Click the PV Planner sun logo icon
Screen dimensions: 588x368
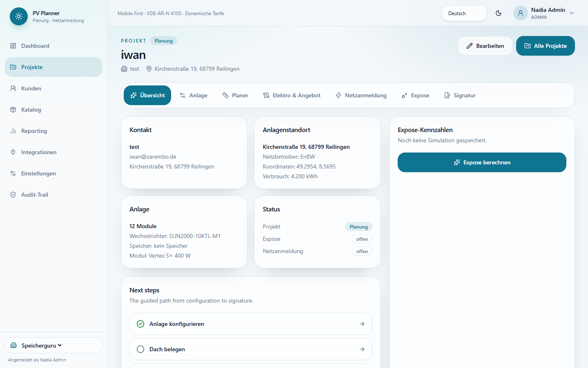click(x=19, y=16)
